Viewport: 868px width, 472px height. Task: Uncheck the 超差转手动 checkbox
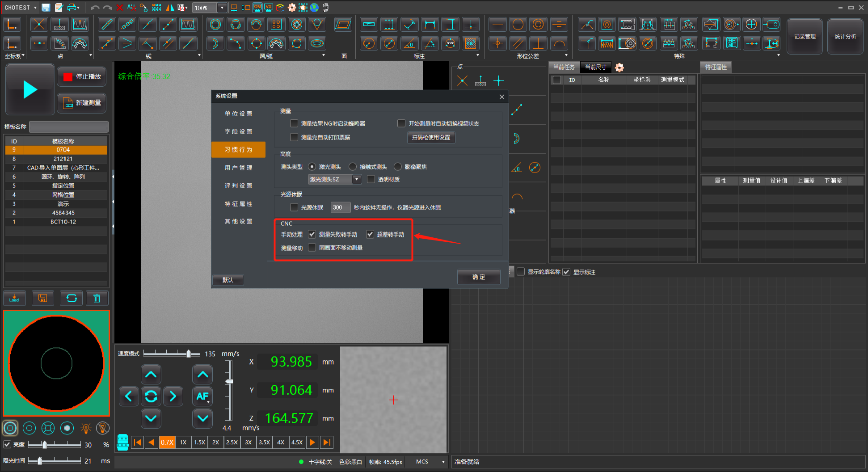coord(370,234)
